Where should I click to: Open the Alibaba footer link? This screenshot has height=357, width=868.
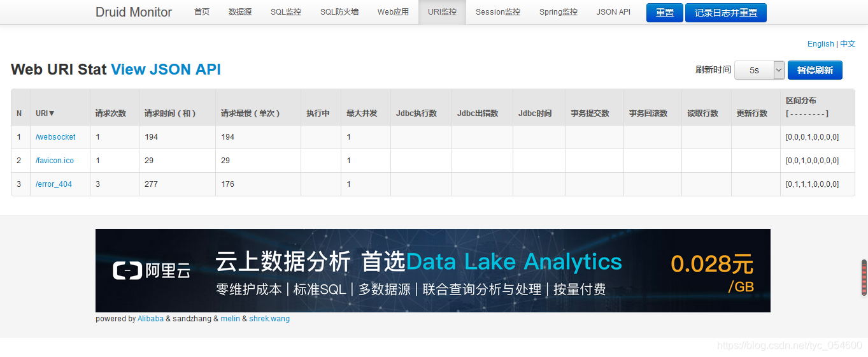(150, 319)
